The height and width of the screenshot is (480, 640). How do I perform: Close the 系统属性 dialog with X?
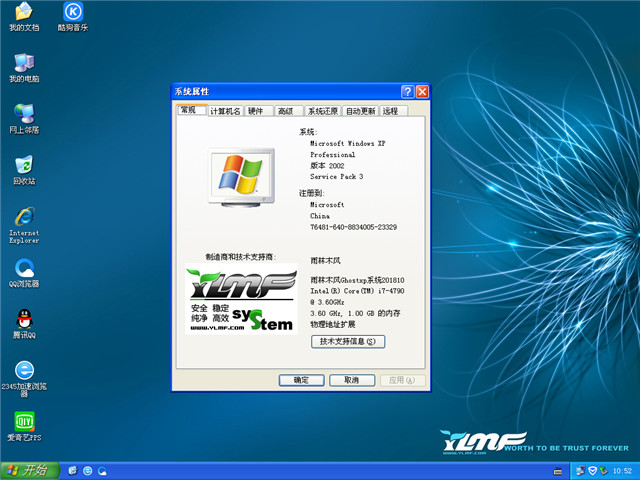pos(422,91)
